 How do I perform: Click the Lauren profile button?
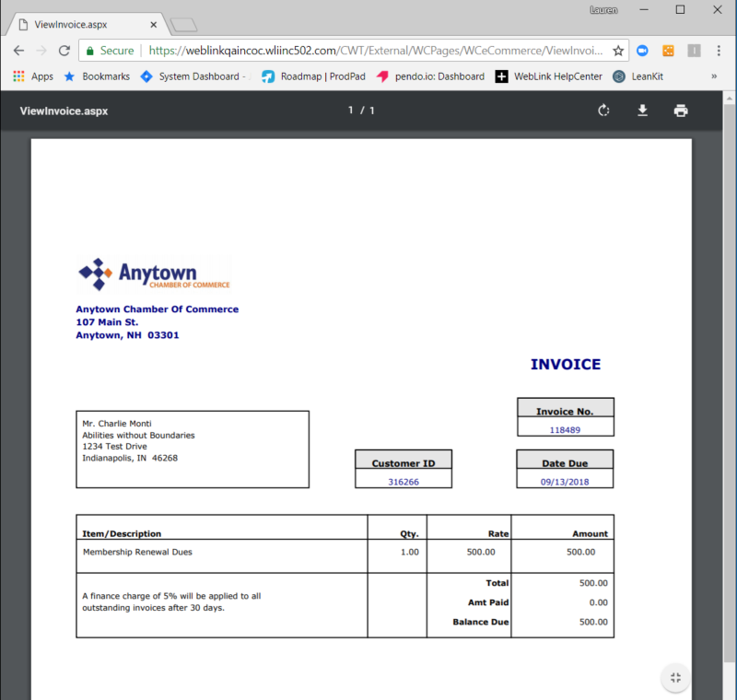(603, 10)
